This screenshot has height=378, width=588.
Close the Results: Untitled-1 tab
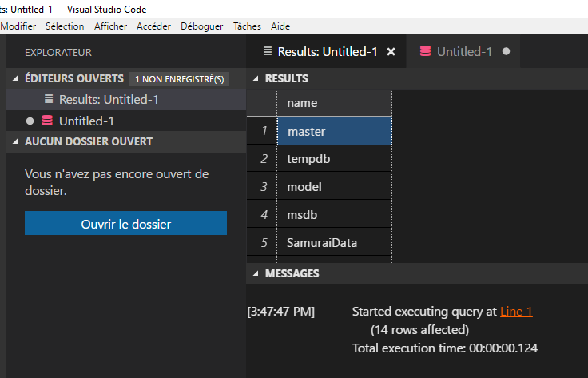pos(391,52)
